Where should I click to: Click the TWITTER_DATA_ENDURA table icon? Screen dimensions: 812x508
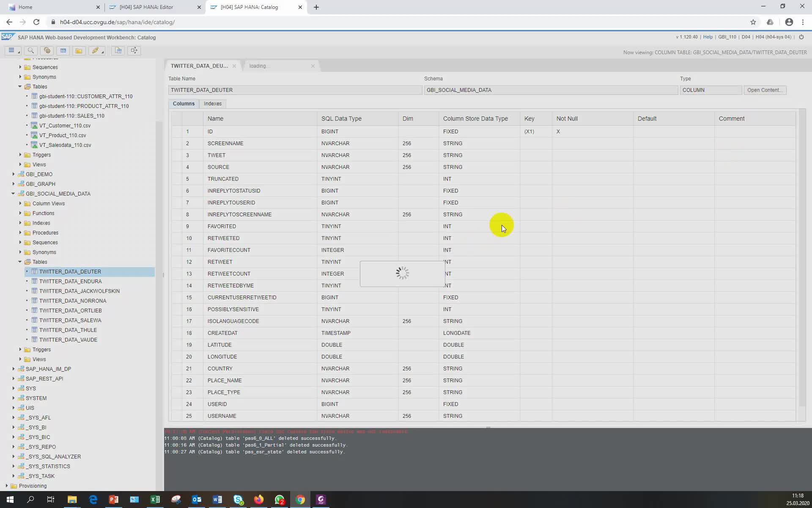tap(35, 281)
